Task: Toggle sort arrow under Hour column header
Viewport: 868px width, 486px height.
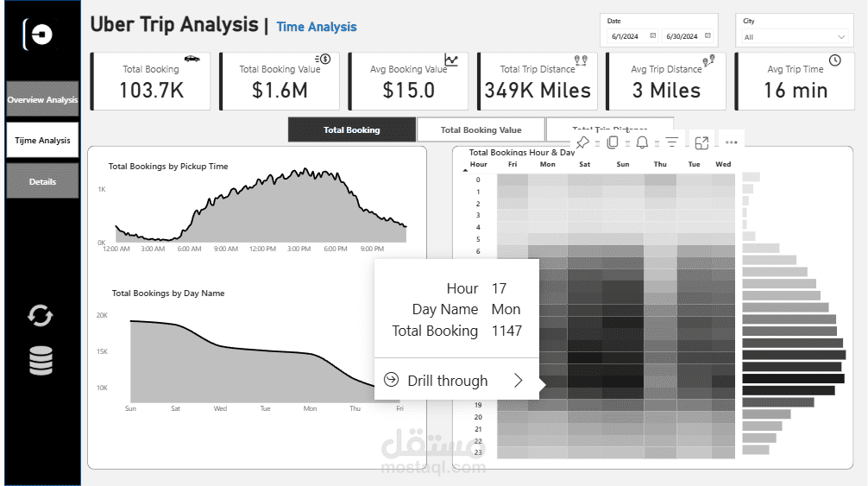Action: [x=465, y=170]
